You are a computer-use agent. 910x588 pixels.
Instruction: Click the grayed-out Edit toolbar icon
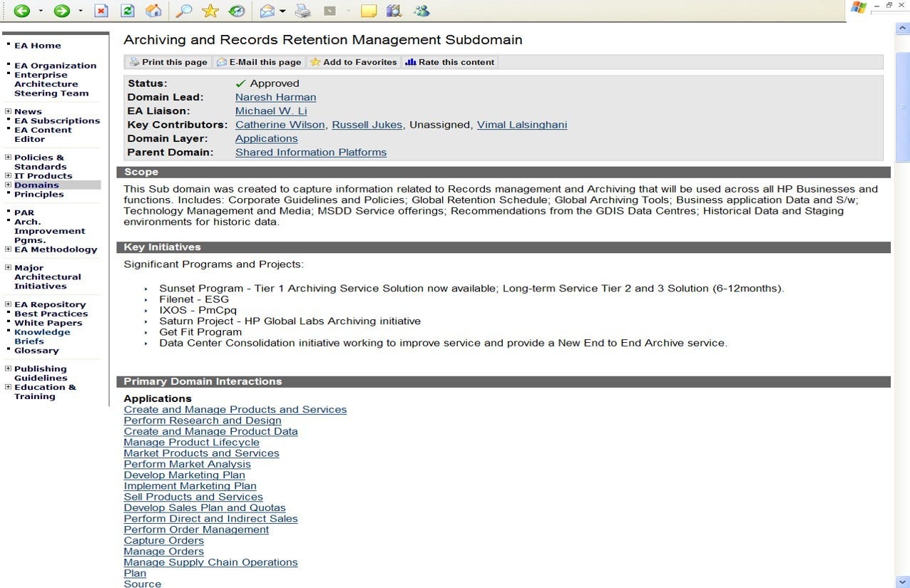tap(329, 11)
